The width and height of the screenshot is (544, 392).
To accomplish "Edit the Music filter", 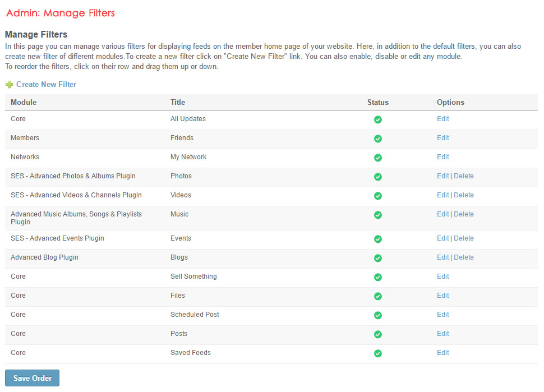I will point(442,214).
